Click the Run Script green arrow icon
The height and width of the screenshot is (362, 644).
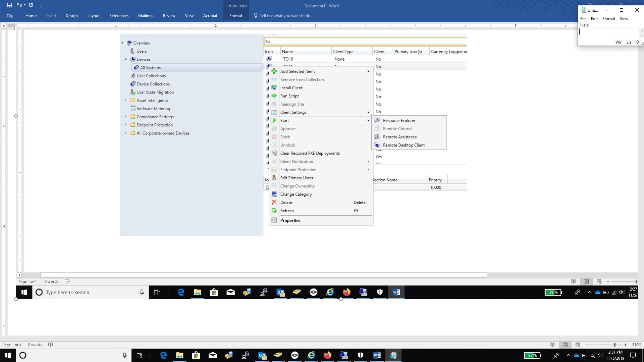tap(274, 96)
